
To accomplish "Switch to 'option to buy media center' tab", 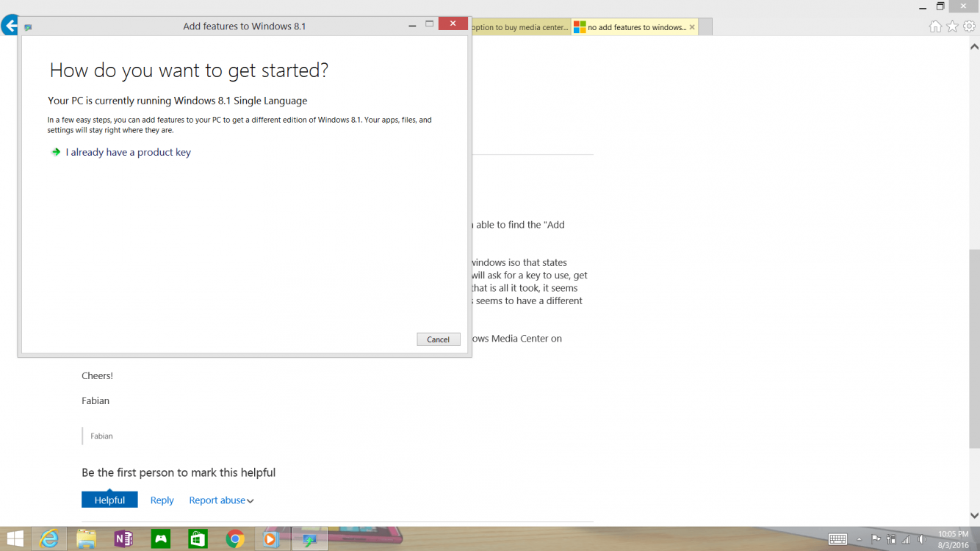I will 520,27.
